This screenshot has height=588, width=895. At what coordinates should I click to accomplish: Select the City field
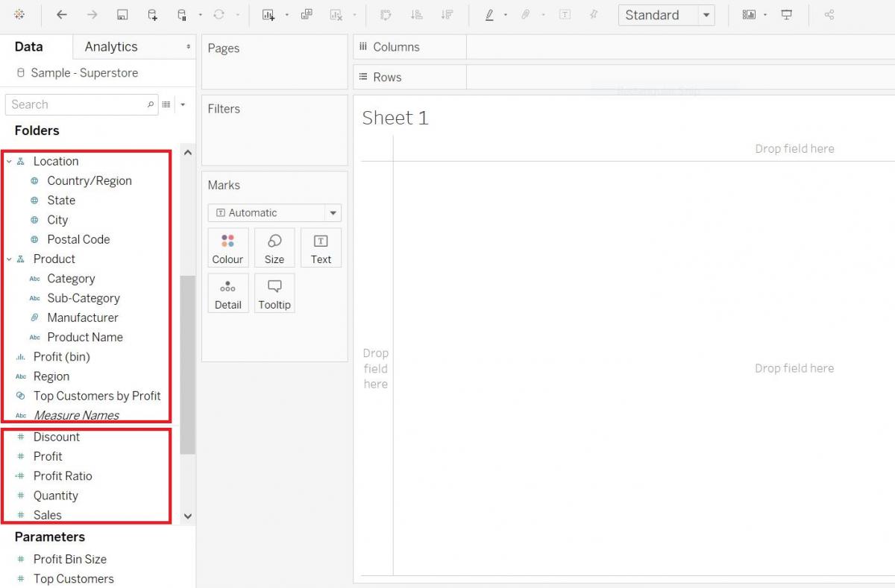coord(57,220)
